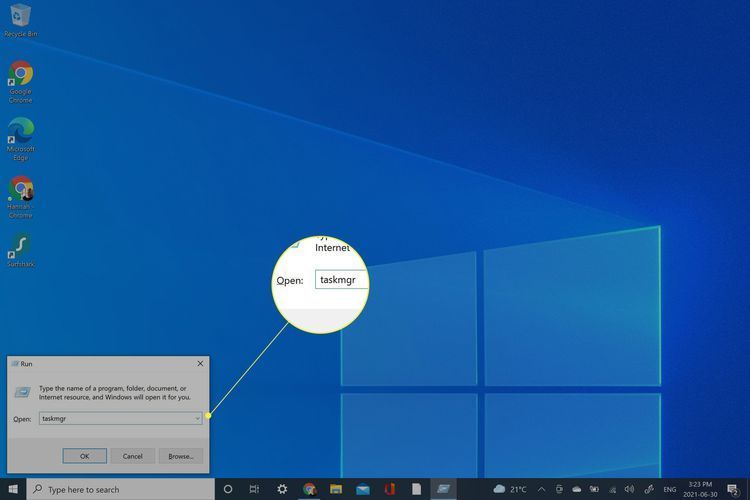Click the Settings gear in the taskbar
Screen dimensions: 750x500
point(282,489)
